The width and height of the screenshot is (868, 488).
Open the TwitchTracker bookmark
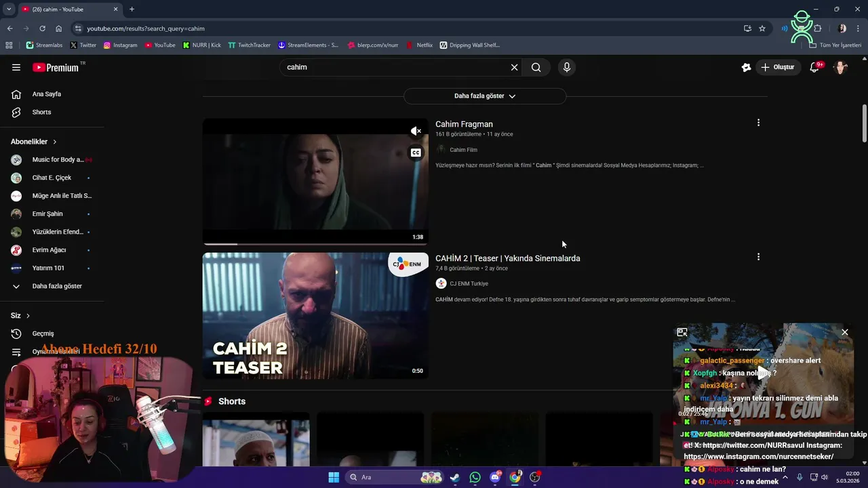(250, 45)
